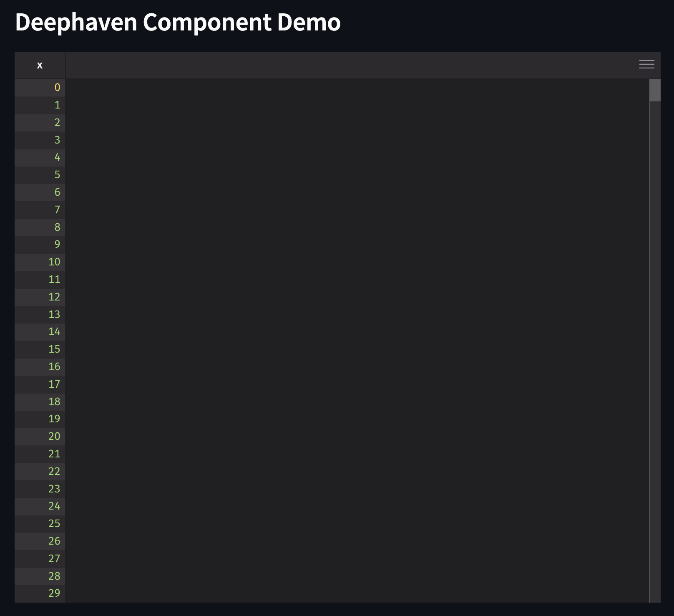The width and height of the screenshot is (674, 616).
Task: Select the cell with value 25
Action: [x=40, y=524]
